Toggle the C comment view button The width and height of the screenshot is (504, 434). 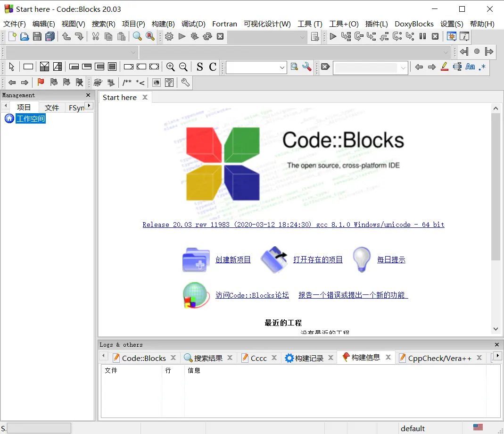(213, 67)
